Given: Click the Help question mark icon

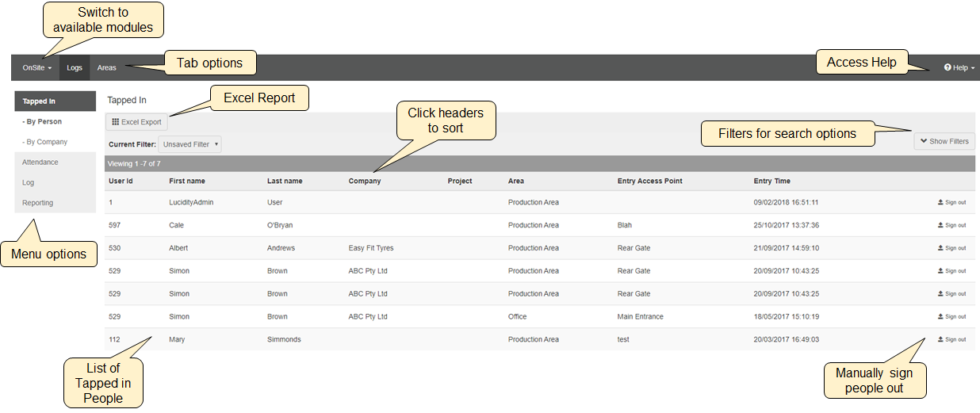Looking at the screenshot, I should (x=947, y=68).
